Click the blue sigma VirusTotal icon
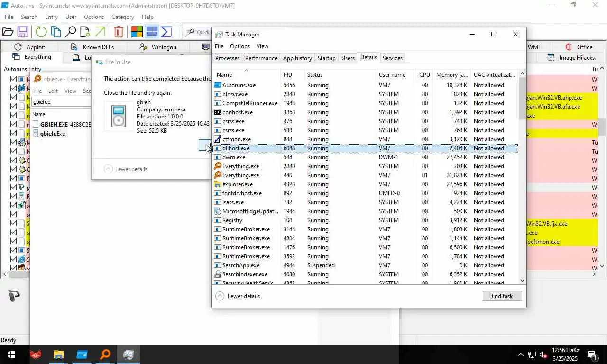Screen dimensions: 607x364 (166, 32)
